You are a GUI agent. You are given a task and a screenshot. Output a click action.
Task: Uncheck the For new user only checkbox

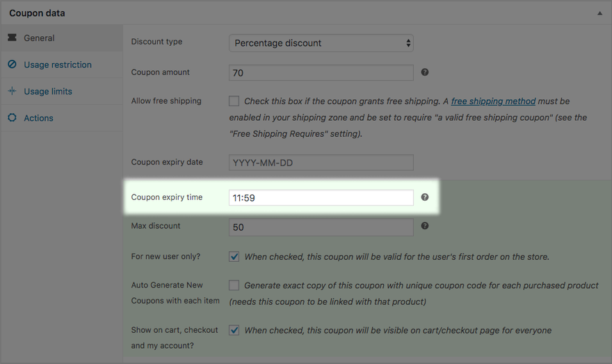click(x=234, y=257)
